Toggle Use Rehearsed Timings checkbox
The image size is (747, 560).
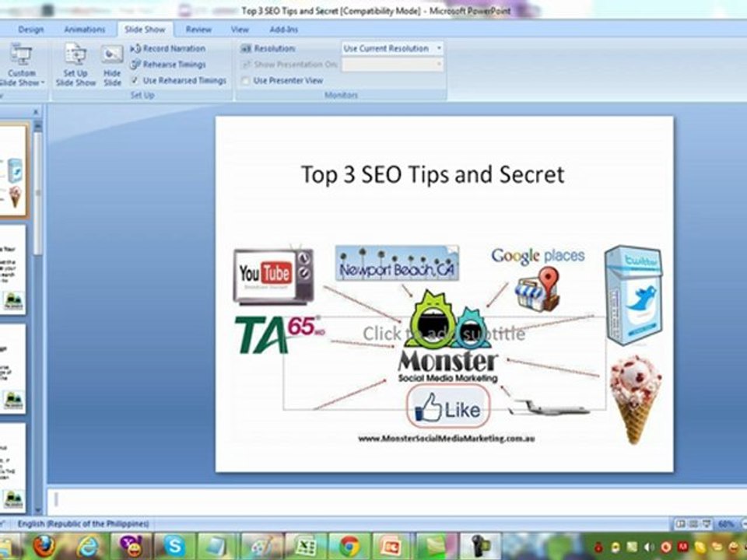point(135,80)
